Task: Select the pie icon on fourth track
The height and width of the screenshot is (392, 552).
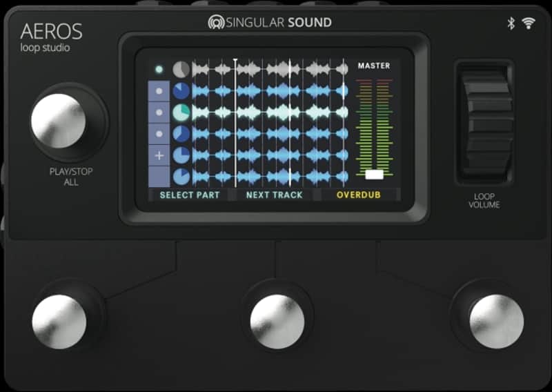Action: tap(181, 134)
